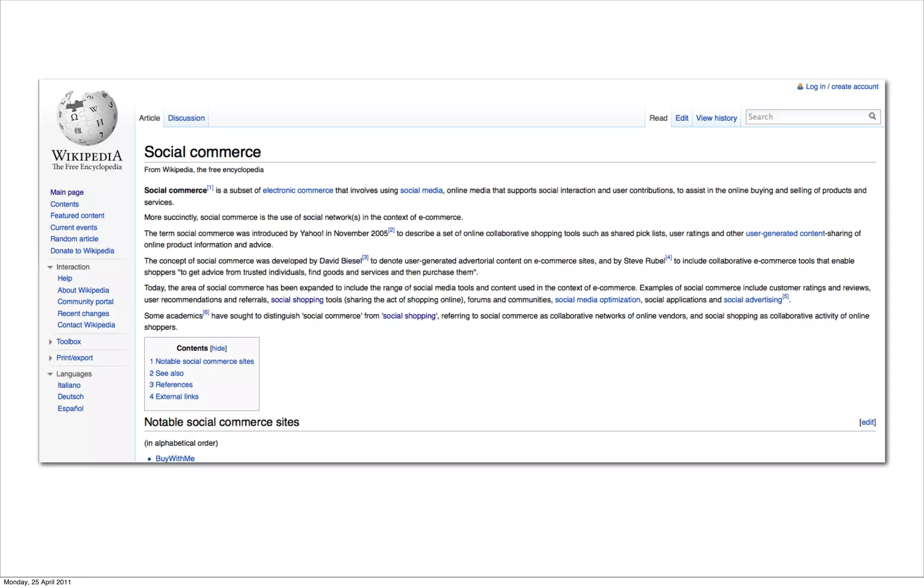Open the View history tab
924x588 pixels.
pyautogui.click(x=716, y=118)
